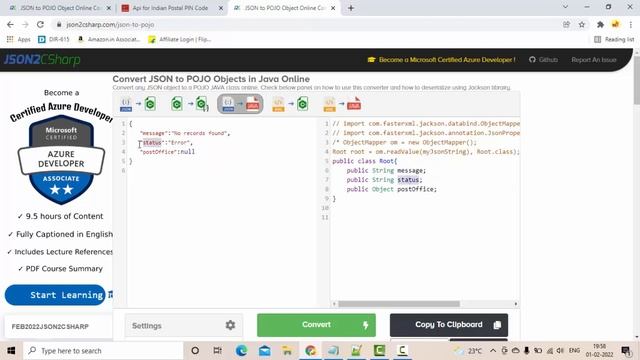Screen dimensions: 640x360
Task: Close the Api for Indian Postal PIN tab
Action: 221,8
